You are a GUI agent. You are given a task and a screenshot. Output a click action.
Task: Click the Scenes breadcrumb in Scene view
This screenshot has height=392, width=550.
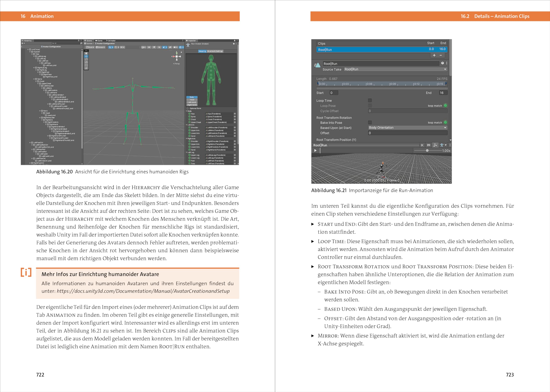88,44
